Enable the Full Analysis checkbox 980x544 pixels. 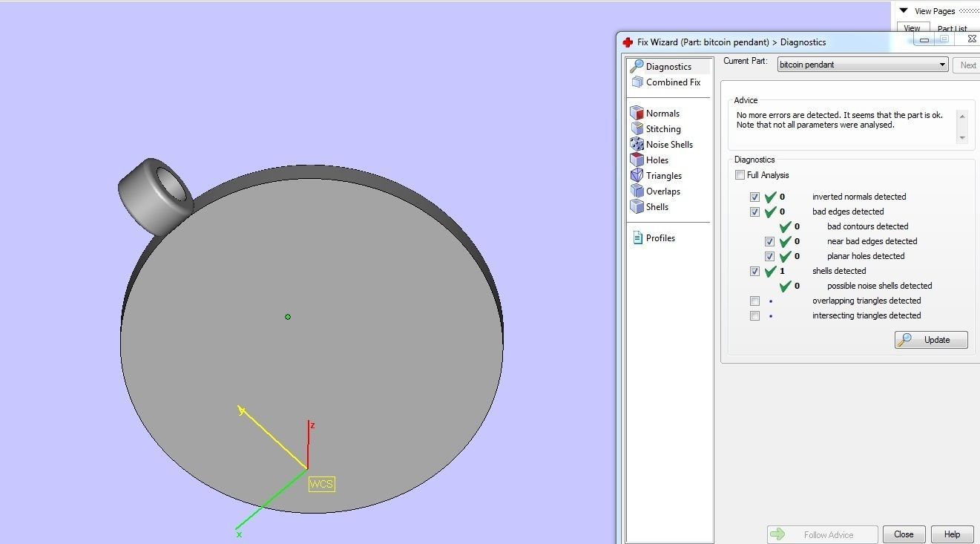pos(740,175)
